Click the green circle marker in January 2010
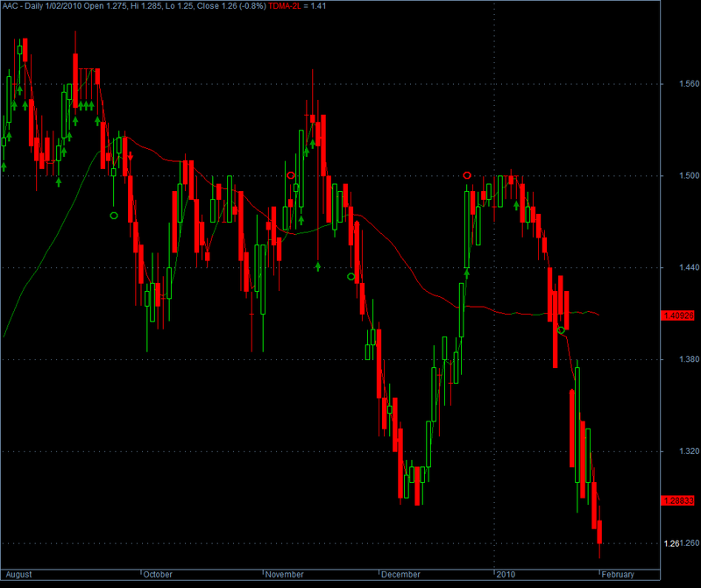Viewport: 701px width, 588px height. tap(561, 330)
